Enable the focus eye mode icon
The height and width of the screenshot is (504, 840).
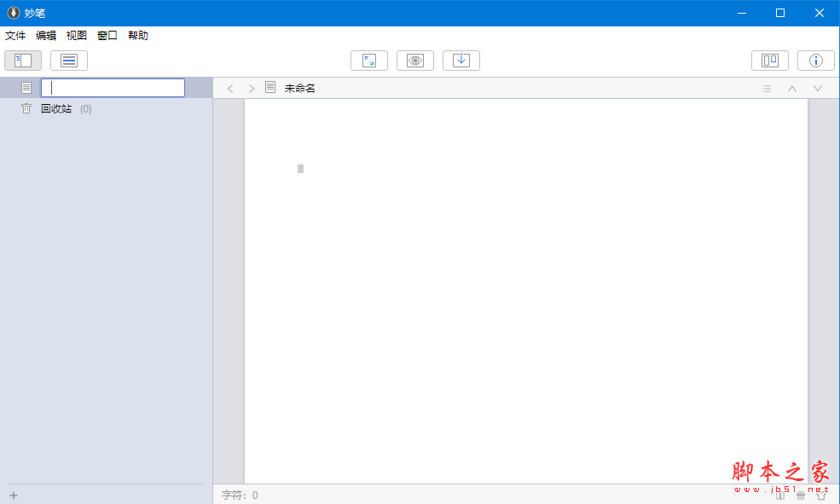pos(415,60)
